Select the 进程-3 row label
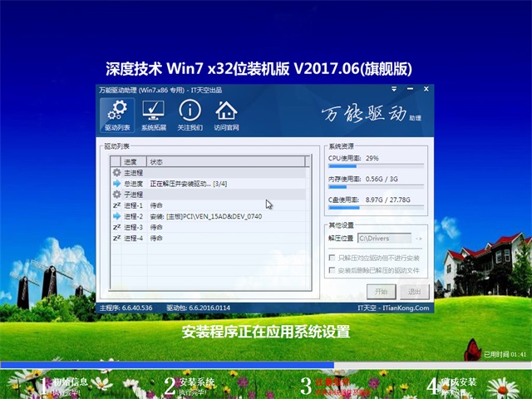The height and width of the screenshot is (399, 532). coord(133,227)
